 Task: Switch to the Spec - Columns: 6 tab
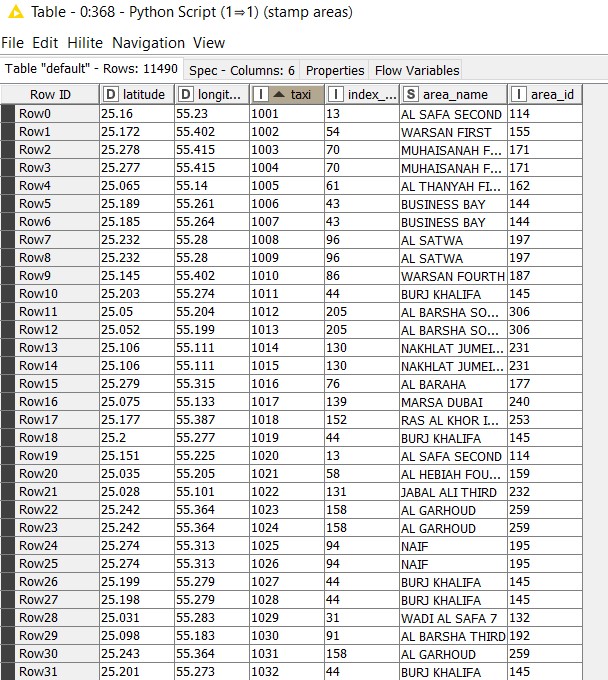coord(242,70)
